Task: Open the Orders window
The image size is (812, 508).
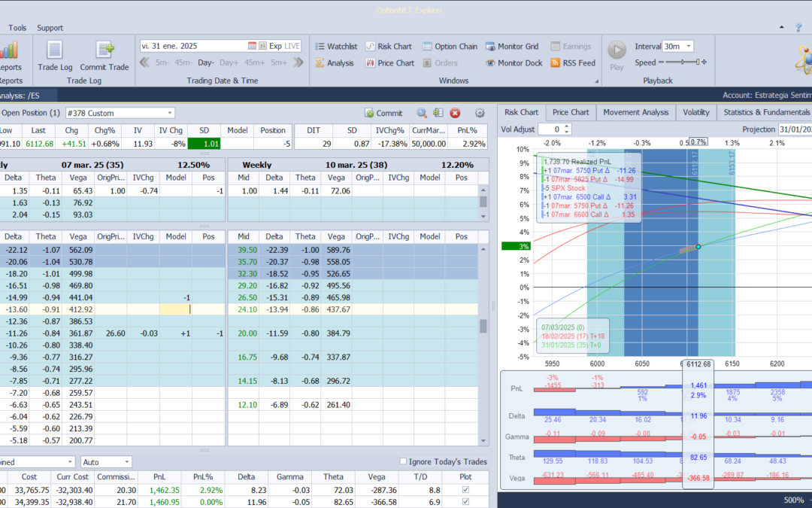Action: 440,62
